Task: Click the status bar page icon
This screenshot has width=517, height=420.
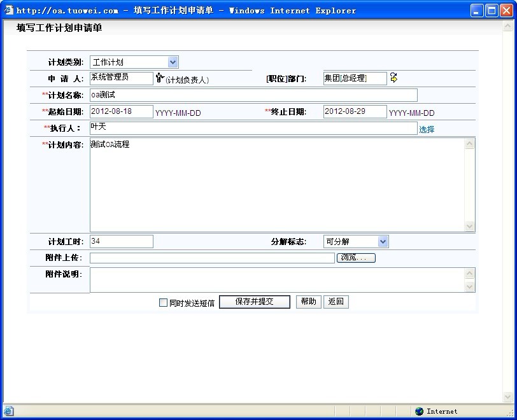Action: point(8,411)
